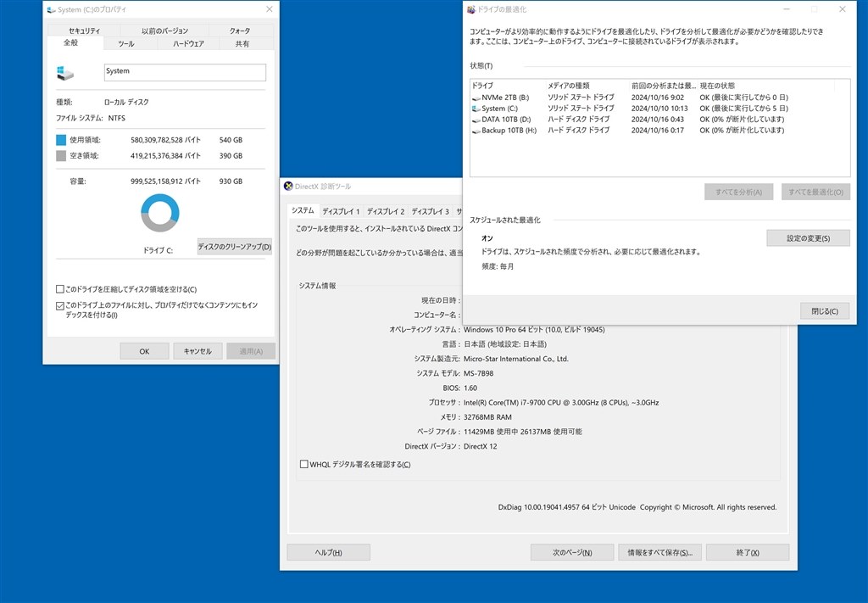Click the drive optimization window title icon

[x=471, y=9]
